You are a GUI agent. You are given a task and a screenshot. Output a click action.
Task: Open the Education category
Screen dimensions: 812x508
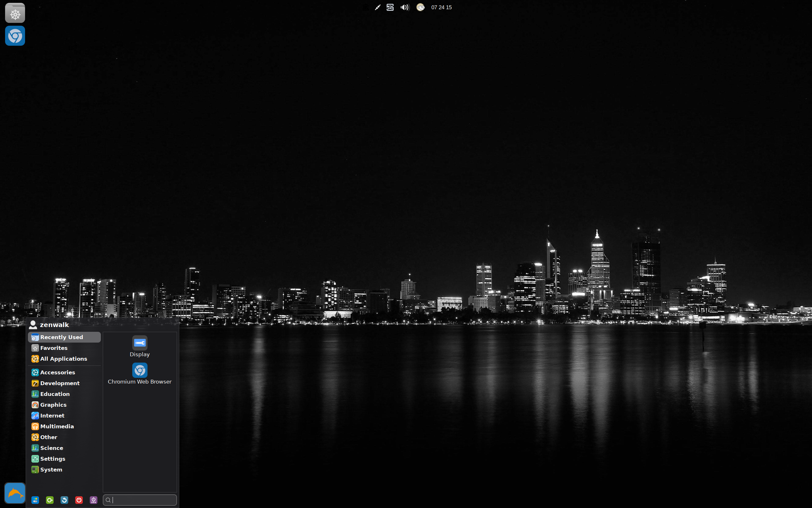pyautogui.click(x=64, y=394)
